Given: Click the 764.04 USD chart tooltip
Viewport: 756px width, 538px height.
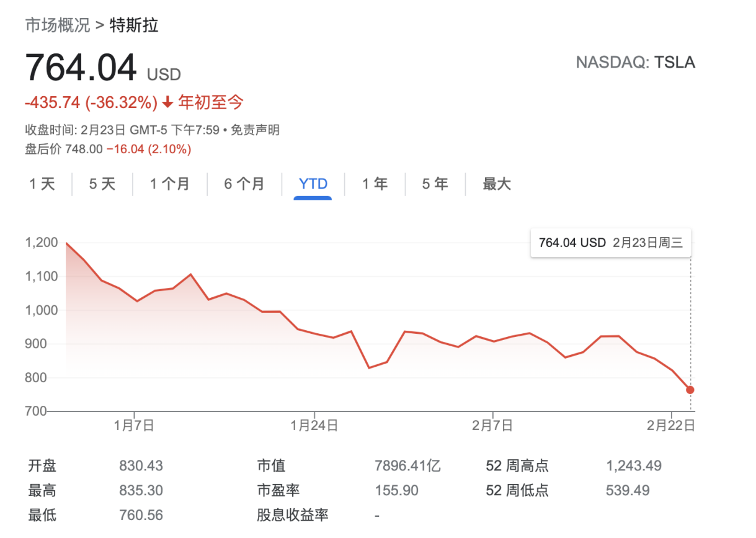Looking at the screenshot, I should tap(610, 243).
